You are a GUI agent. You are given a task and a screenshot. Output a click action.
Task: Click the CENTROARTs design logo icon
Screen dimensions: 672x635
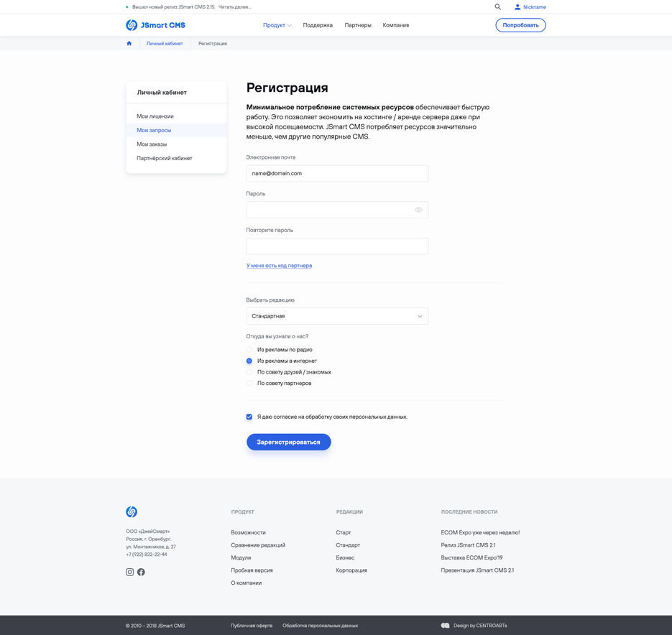(446, 626)
